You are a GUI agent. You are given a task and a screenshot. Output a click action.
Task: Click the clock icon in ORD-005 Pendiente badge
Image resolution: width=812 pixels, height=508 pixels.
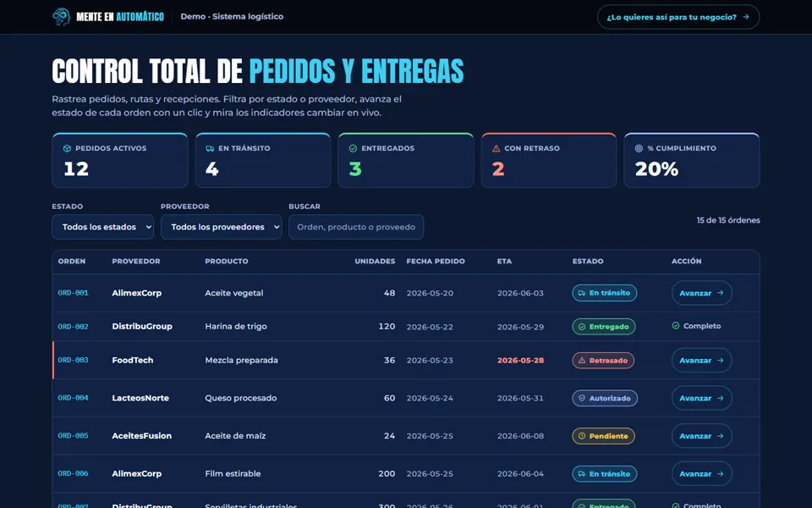coord(582,436)
